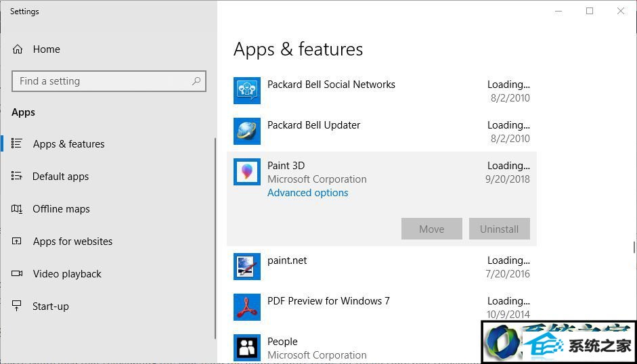The image size is (637, 364).
Task: Focus the Find a setting search box
Action: [x=109, y=81]
